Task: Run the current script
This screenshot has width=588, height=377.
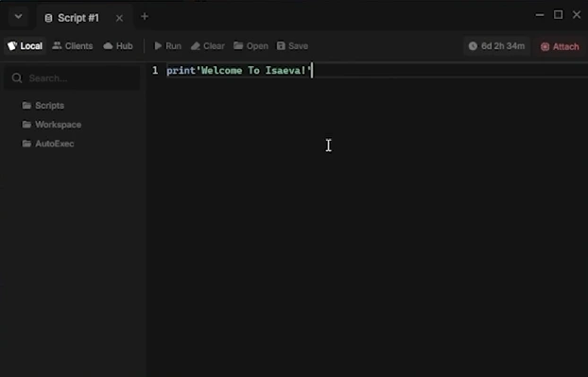Action: point(168,45)
